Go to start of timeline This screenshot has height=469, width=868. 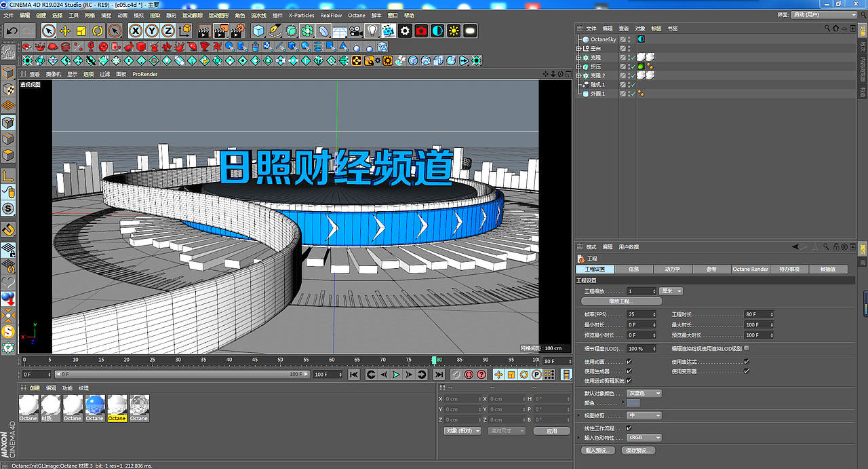click(354, 374)
